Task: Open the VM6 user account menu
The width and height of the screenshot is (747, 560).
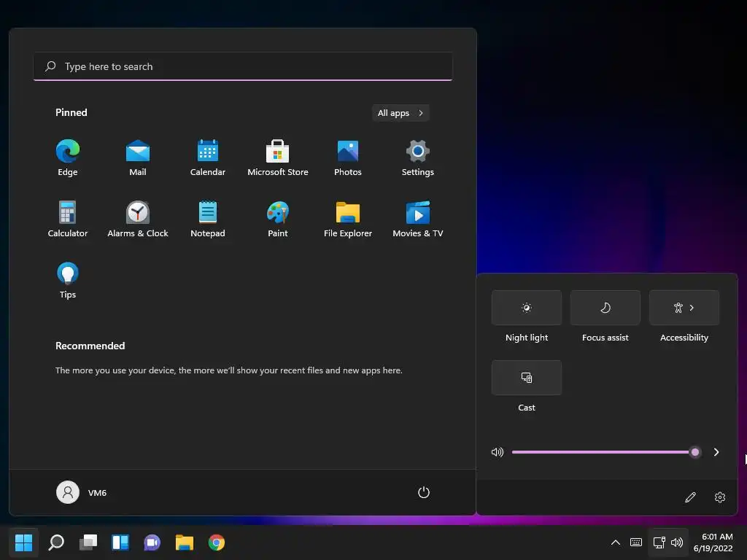Action: pos(82,492)
